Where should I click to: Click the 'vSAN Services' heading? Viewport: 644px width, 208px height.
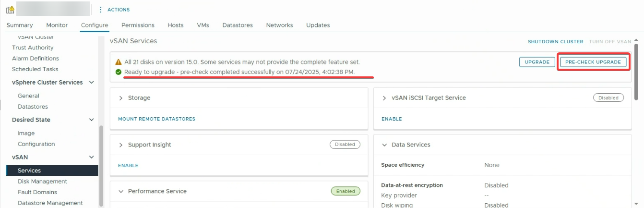[x=133, y=41]
